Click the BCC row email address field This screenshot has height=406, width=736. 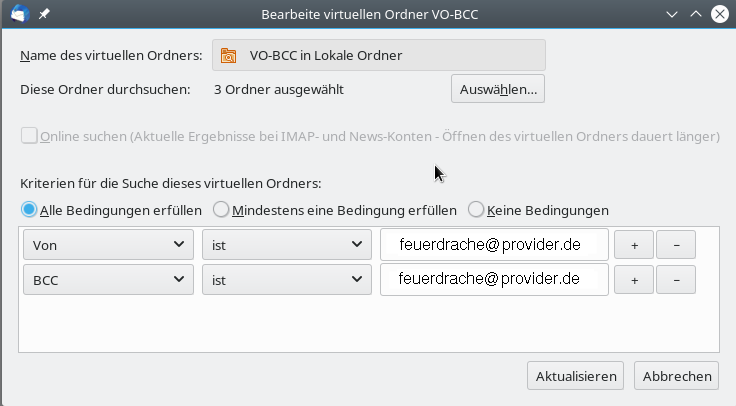click(x=494, y=280)
